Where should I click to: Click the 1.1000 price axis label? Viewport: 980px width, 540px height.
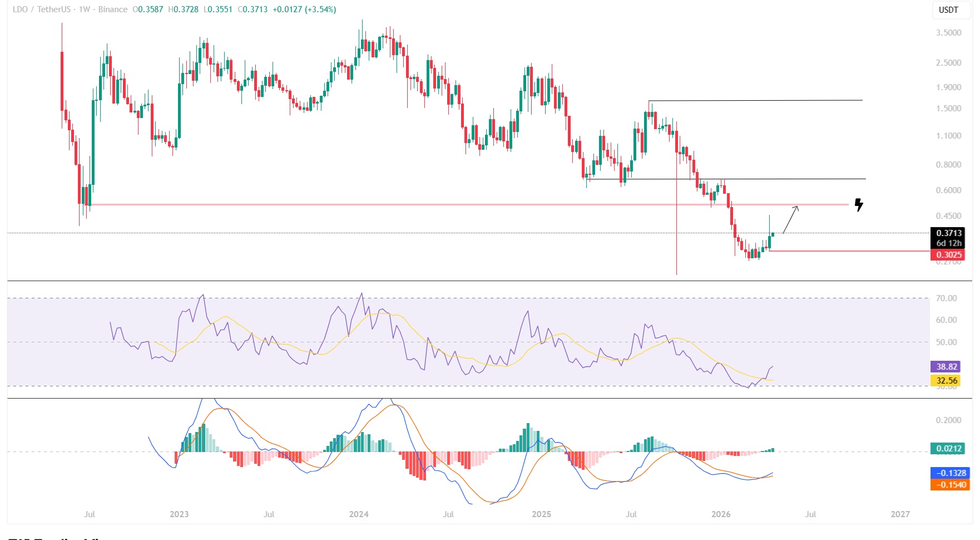point(948,136)
